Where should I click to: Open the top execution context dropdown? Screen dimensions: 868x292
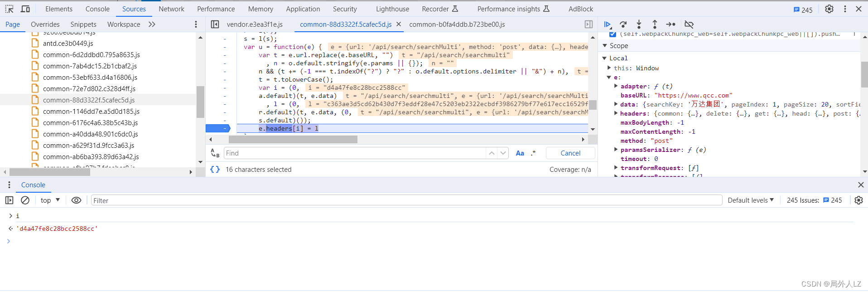point(50,200)
